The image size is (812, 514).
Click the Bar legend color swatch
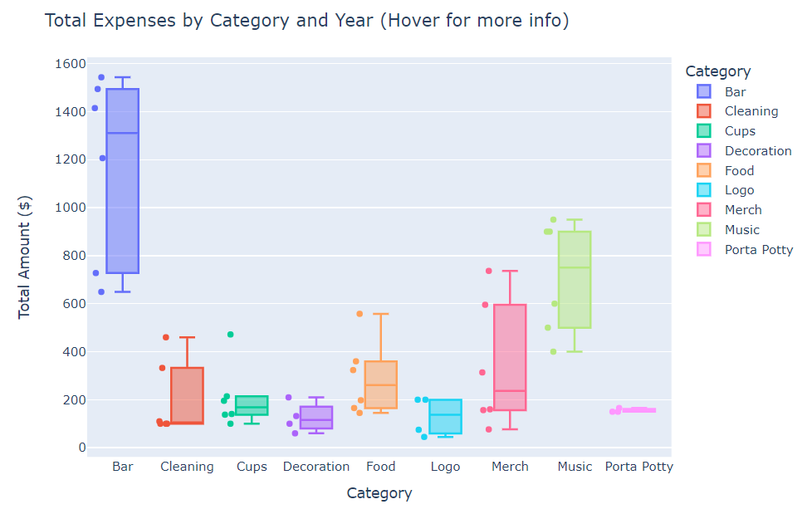click(x=704, y=91)
